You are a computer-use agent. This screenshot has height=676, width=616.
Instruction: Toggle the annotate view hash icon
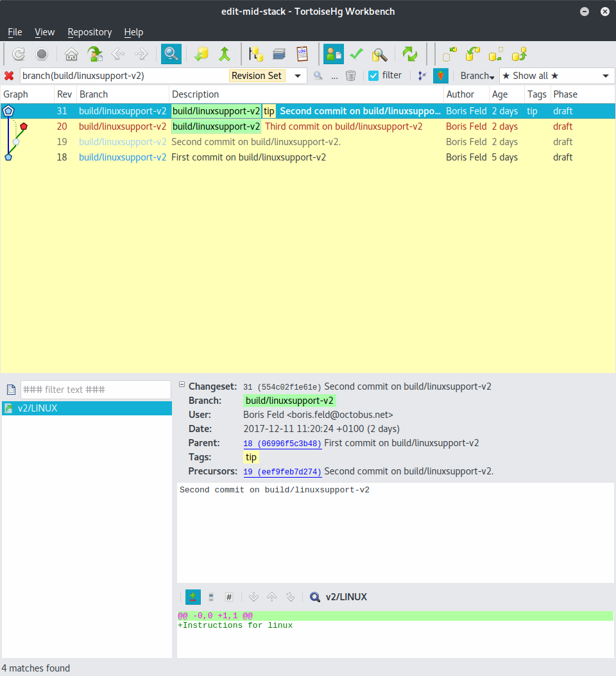pos(229,597)
